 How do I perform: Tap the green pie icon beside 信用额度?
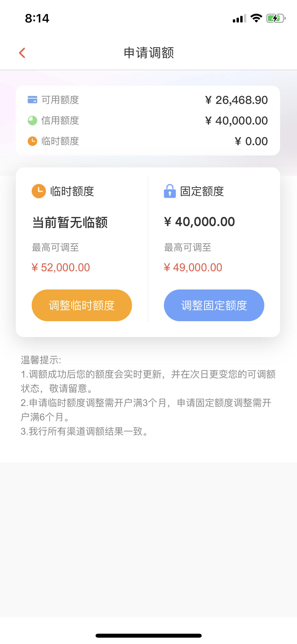coord(32,121)
